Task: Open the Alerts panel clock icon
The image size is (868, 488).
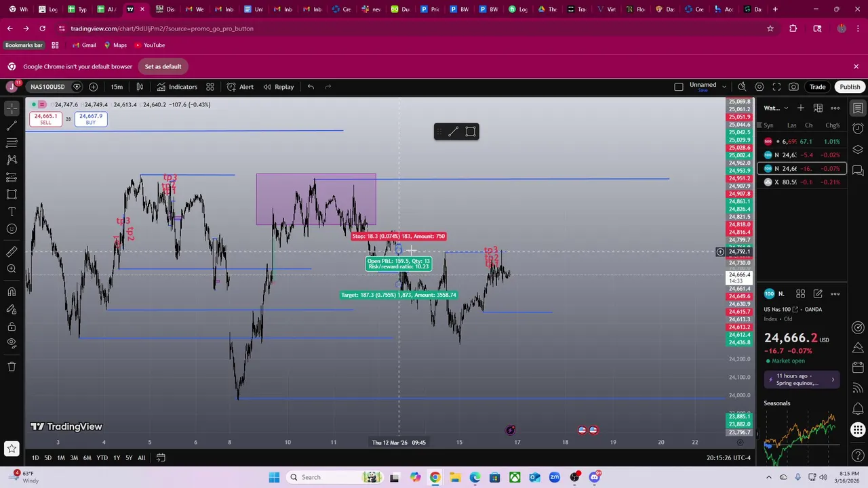Action: [x=858, y=129]
